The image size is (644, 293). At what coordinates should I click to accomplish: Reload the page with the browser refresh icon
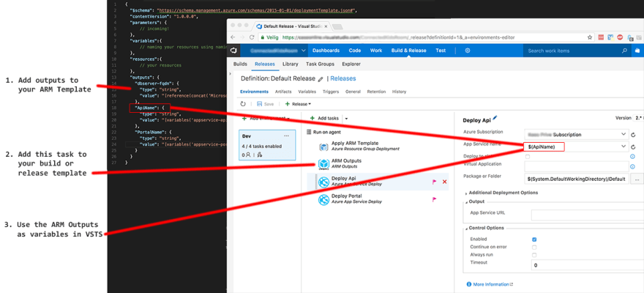tap(251, 37)
